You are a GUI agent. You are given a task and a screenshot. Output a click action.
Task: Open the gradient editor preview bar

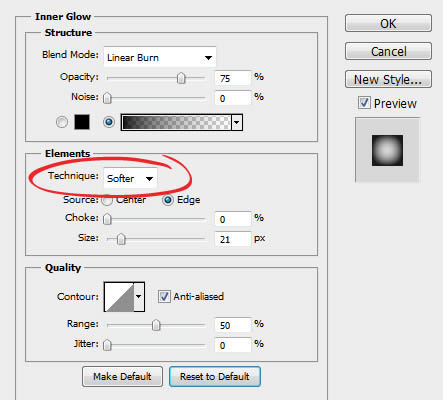tap(176, 122)
